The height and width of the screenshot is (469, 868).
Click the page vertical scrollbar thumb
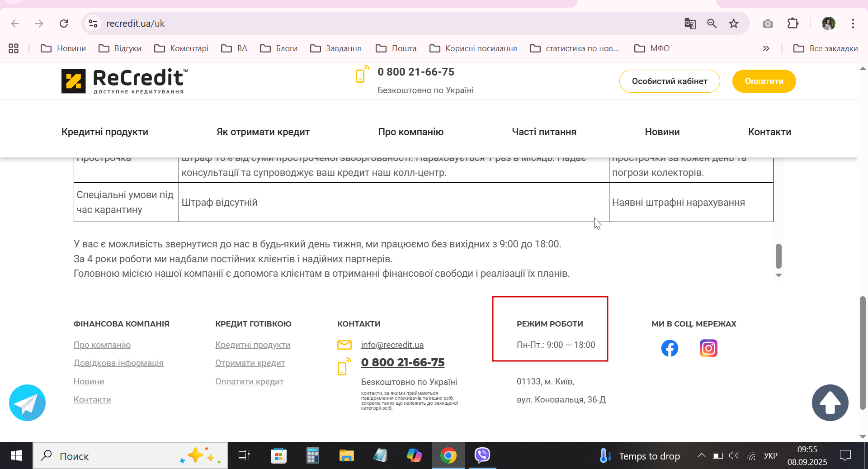click(x=863, y=353)
